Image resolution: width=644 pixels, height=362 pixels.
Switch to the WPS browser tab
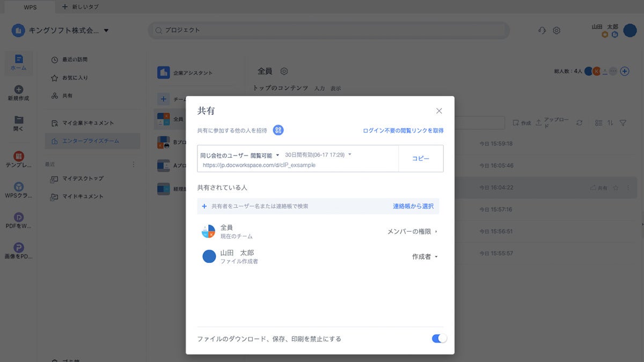point(30,8)
